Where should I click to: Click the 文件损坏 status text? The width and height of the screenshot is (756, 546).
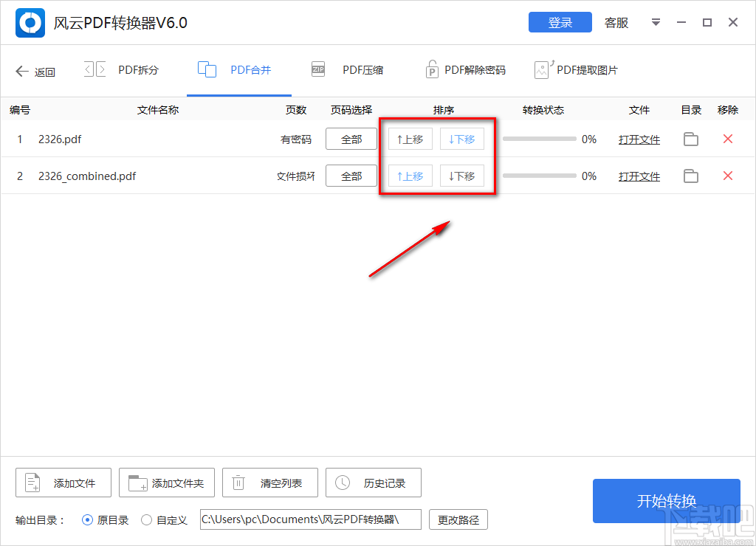click(x=296, y=176)
